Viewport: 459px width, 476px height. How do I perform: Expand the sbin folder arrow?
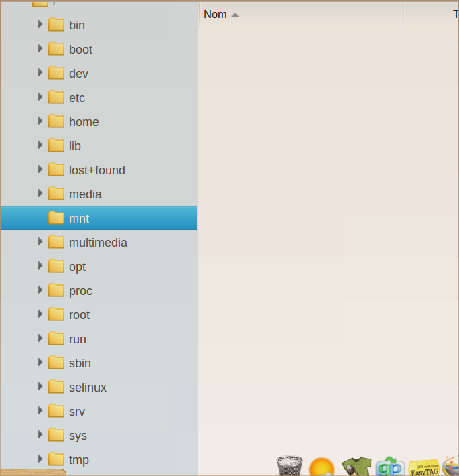tap(40, 363)
